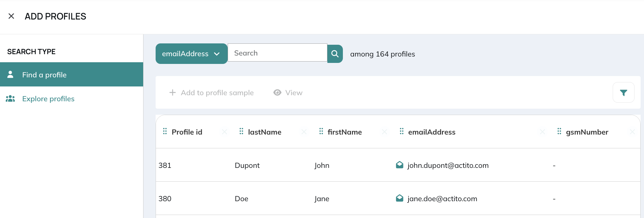644x218 pixels.
Task: Select the Find a profile tab
Action: coord(71,74)
